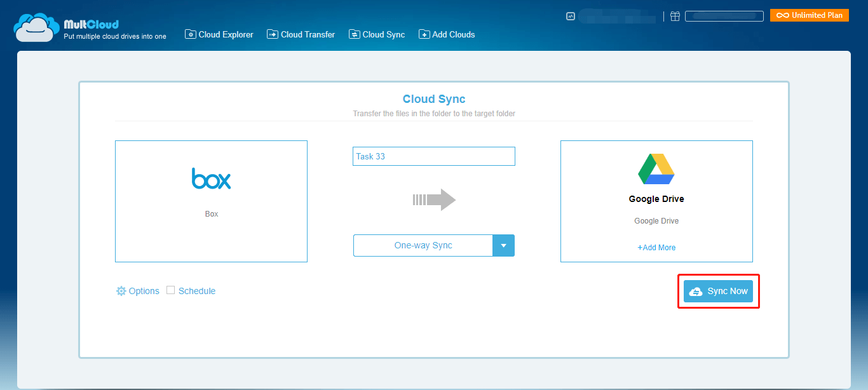Expand the sync mode dropdown arrow
Screen dimensions: 868x390
503,246
